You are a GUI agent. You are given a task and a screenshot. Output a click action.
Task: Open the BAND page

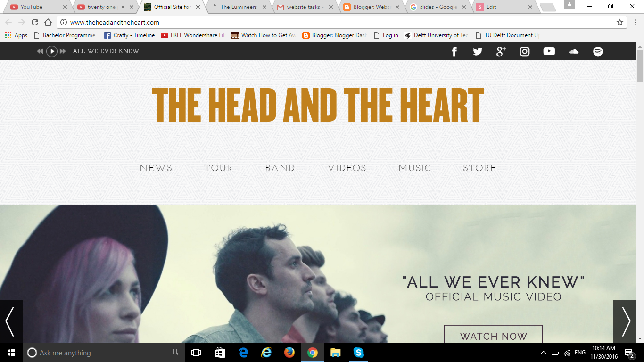tap(280, 168)
